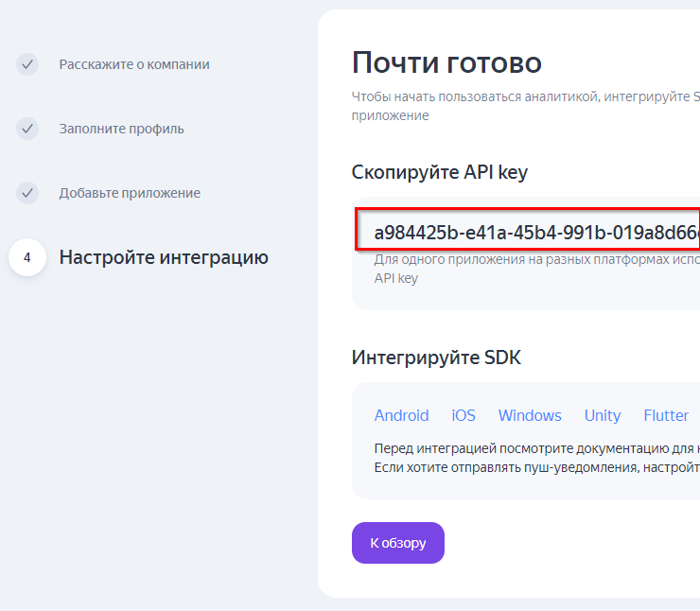Screen dimensions: 700x611
Task: Click the "Почти готово" heading
Action: coord(446,63)
